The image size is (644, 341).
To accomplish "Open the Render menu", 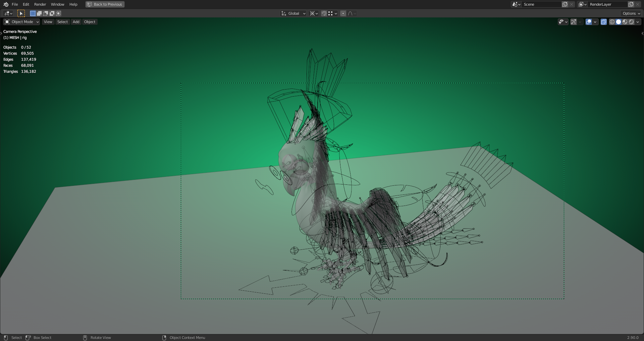I will 40,4.
